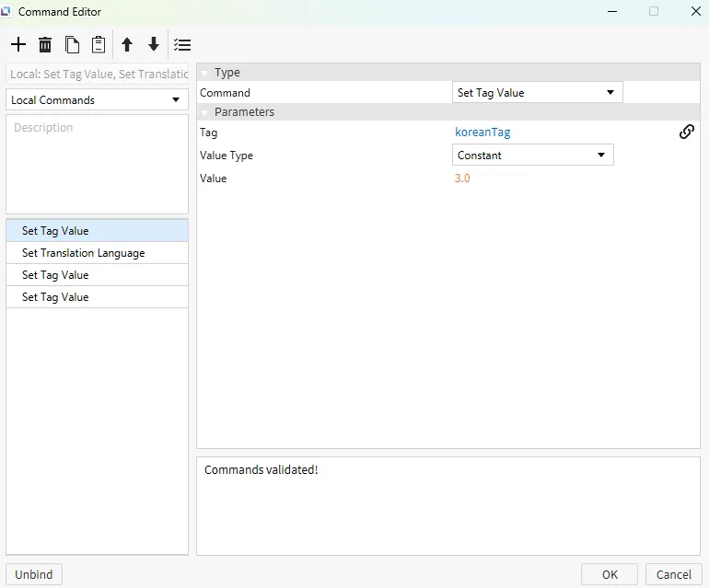This screenshot has height=588, width=709.
Task: Collapse the Type section
Action: 204,73
